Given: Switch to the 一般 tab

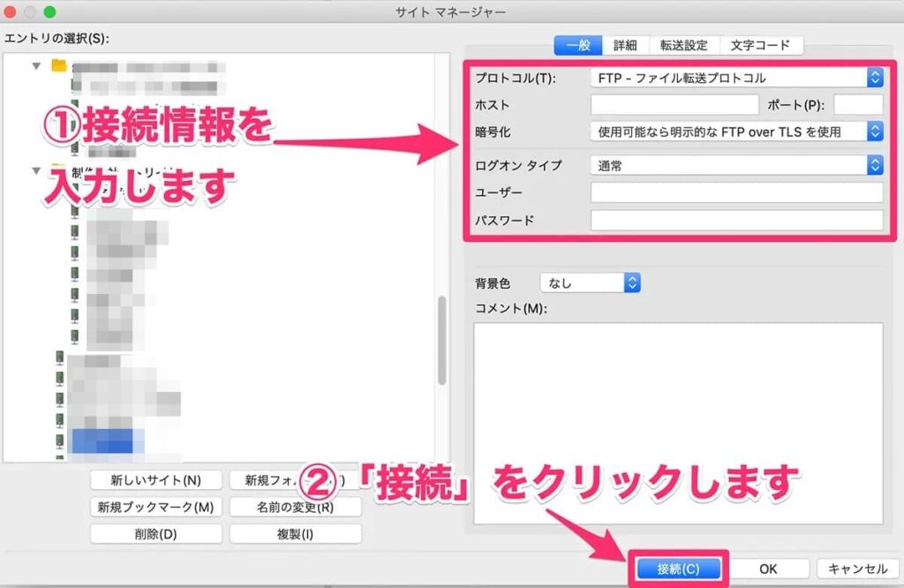Looking at the screenshot, I should 578,45.
